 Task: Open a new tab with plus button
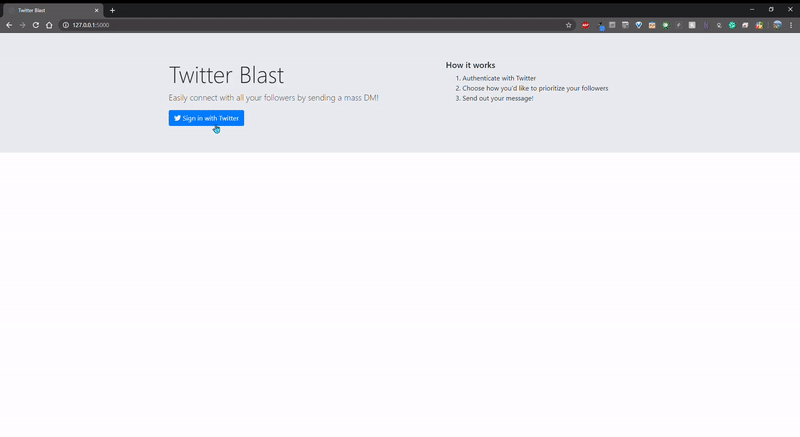point(112,10)
